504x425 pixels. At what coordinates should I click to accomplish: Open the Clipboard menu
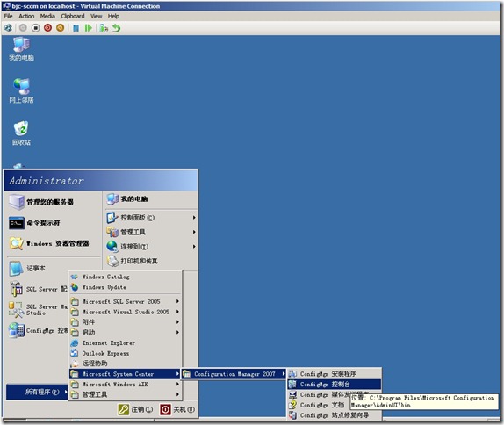73,16
